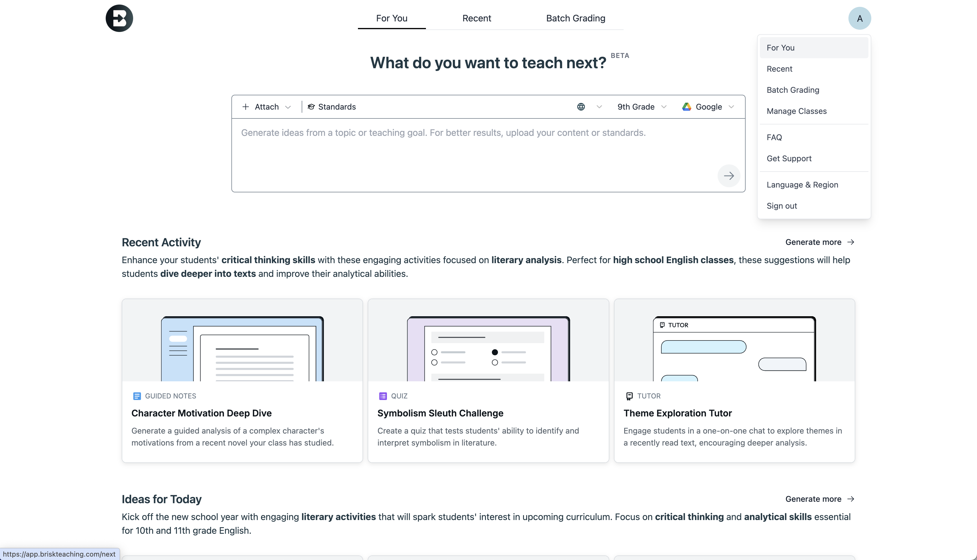This screenshot has width=977, height=560.
Task: Open the 9th Grade level dropdown
Action: pyautogui.click(x=641, y=107)
